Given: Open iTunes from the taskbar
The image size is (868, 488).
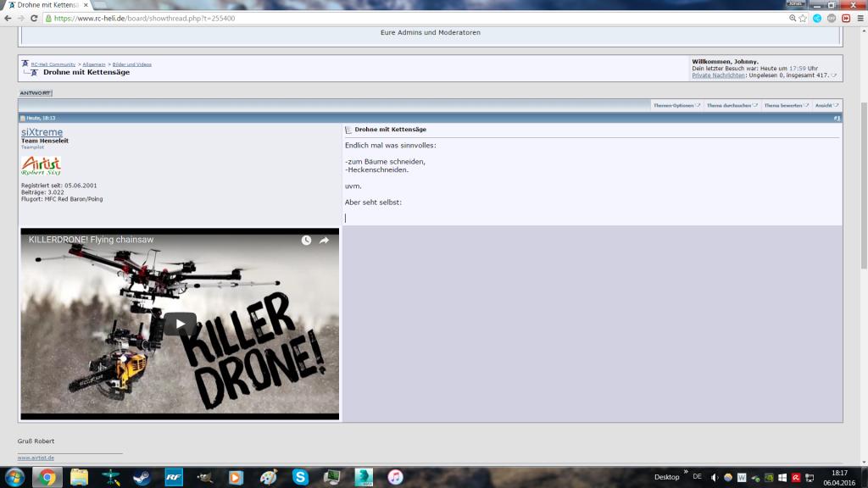Looking at the screenshot, I should tap(395, 477).
